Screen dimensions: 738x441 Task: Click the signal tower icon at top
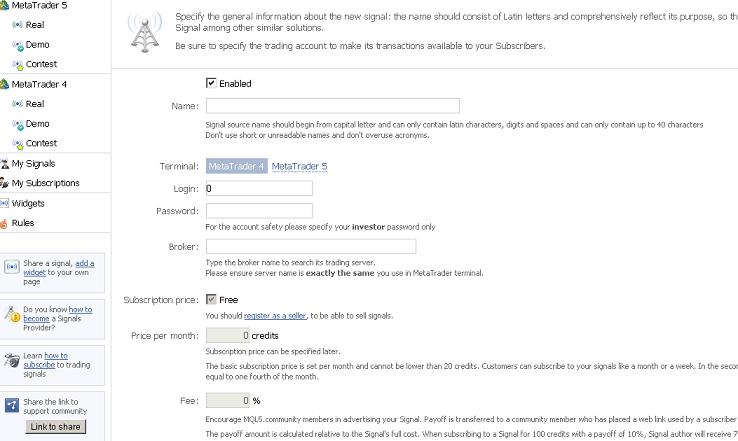point(144,33)
